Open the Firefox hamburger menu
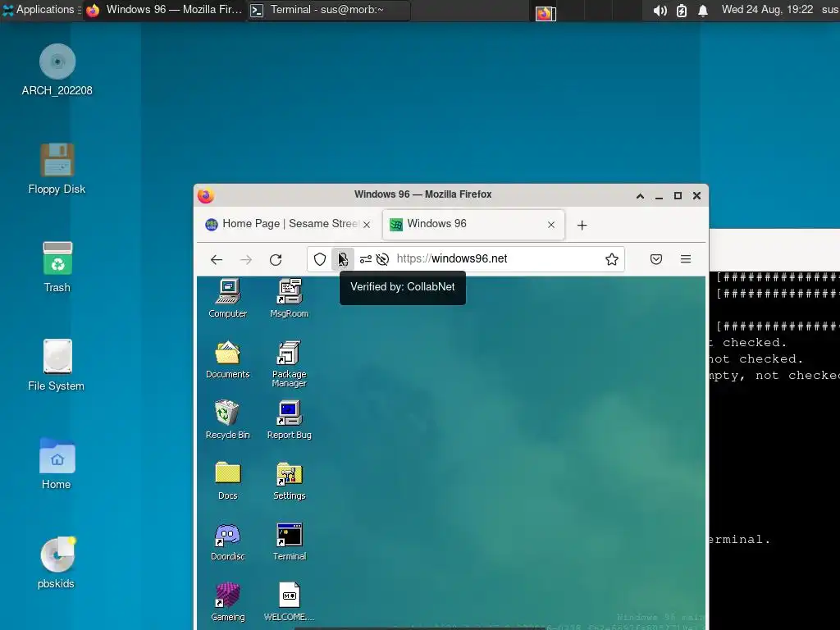 (x=686, y=259)
